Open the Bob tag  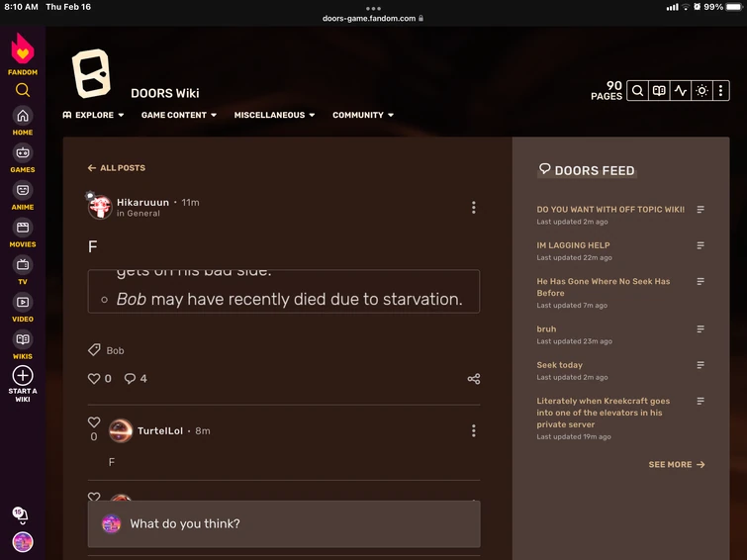115,351
